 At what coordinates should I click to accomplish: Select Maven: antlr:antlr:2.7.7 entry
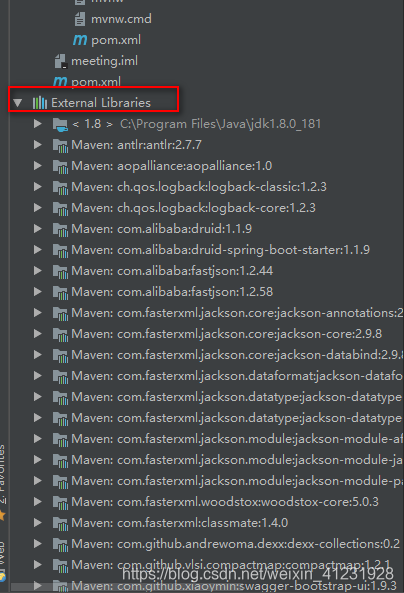click(136, 144)
